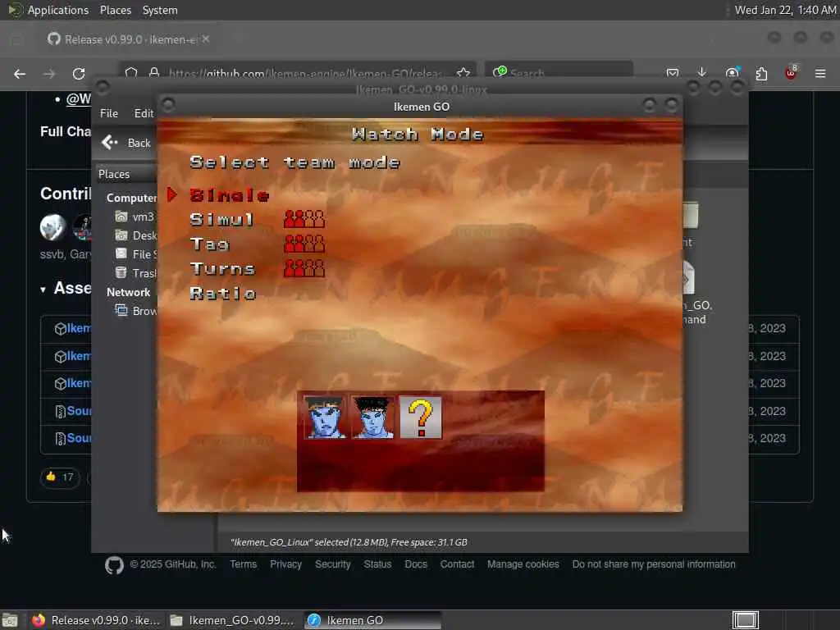Image resolution: width=840 pixels, height=630 pixels.
Task: Click show desktop icon in taskbar
Action: click(10, 620)
